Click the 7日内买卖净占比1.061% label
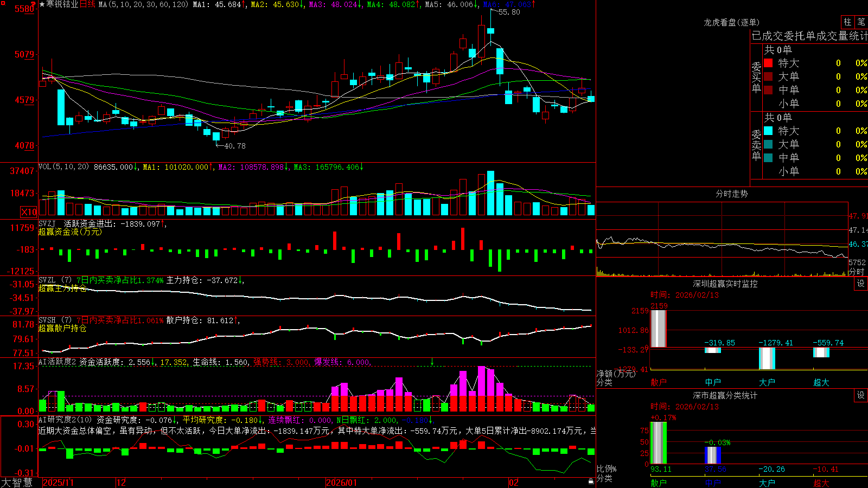 click(120, 320)
